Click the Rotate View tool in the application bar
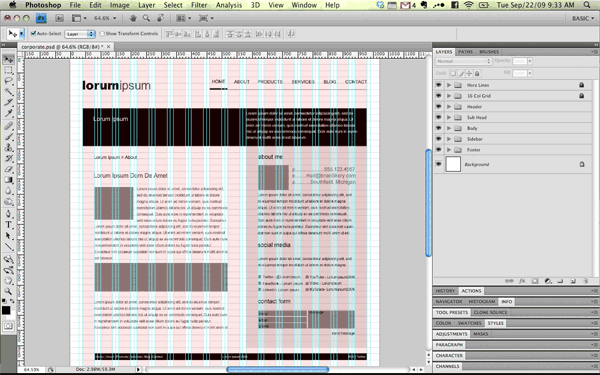Screen dimensions: 600x375 click(161, 18)
